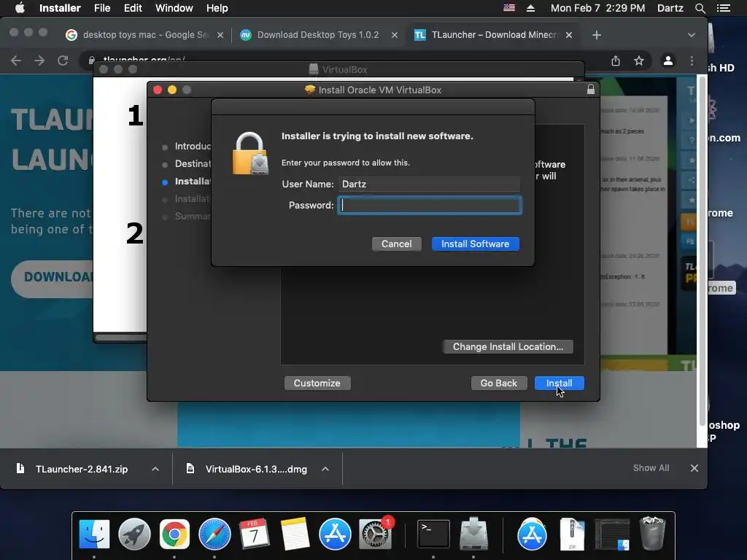This screenshot has height=560, width=747.
Task: Switch to Download Desktop Toys 1.0.2 tab
Action: [x=318, y=35]
